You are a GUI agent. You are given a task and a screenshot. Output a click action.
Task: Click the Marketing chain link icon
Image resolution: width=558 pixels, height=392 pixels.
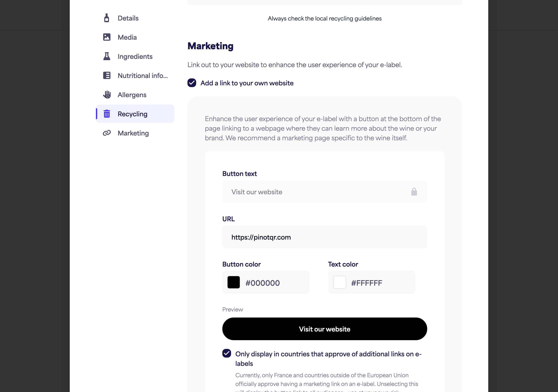point(107,133)
